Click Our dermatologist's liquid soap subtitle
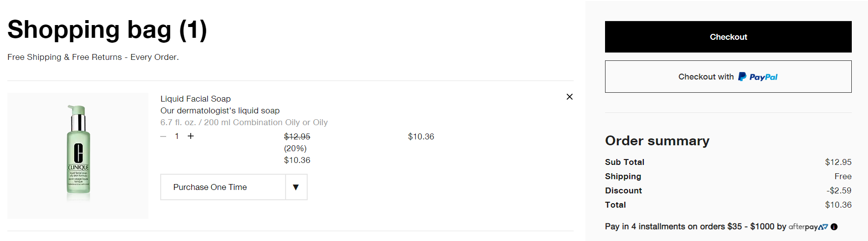Screen dimensions: 868x241 (220, 110)
